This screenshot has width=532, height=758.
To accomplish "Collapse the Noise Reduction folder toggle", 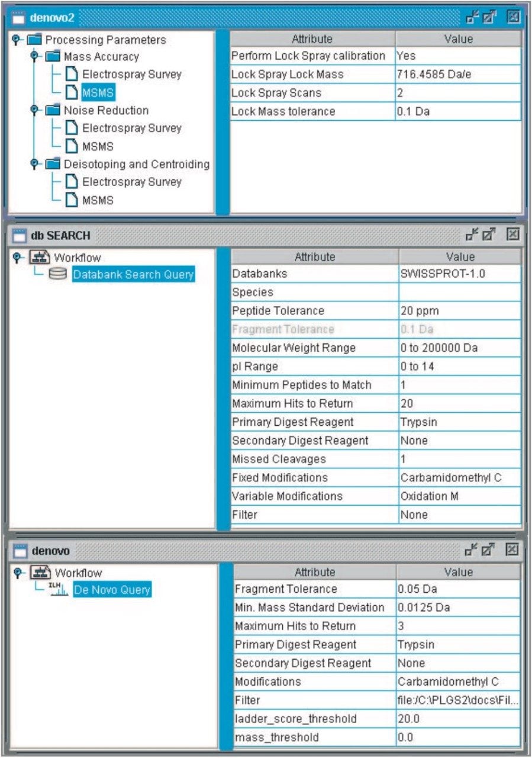I will [34, 110].
